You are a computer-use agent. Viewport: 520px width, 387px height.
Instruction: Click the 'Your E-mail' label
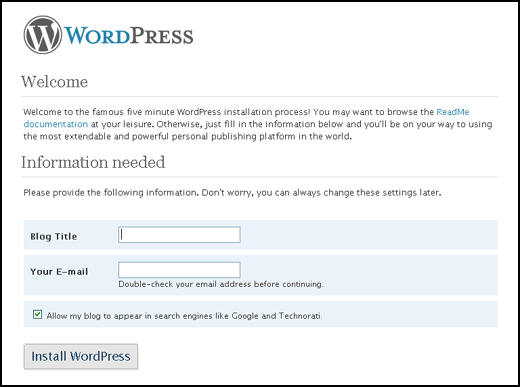[x=59, y=272]
